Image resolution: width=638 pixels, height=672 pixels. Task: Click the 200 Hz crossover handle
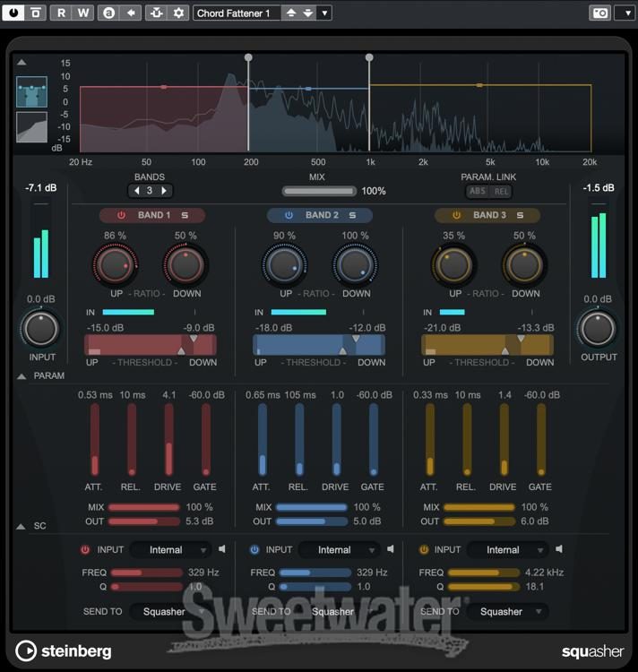point(248,57)
